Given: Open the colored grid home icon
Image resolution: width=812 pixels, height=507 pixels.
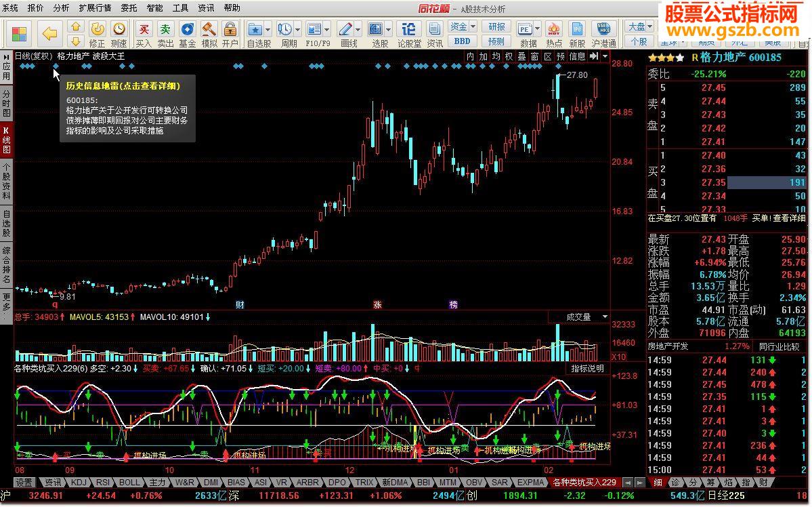Looking at the screenshot, I should 19,34.
